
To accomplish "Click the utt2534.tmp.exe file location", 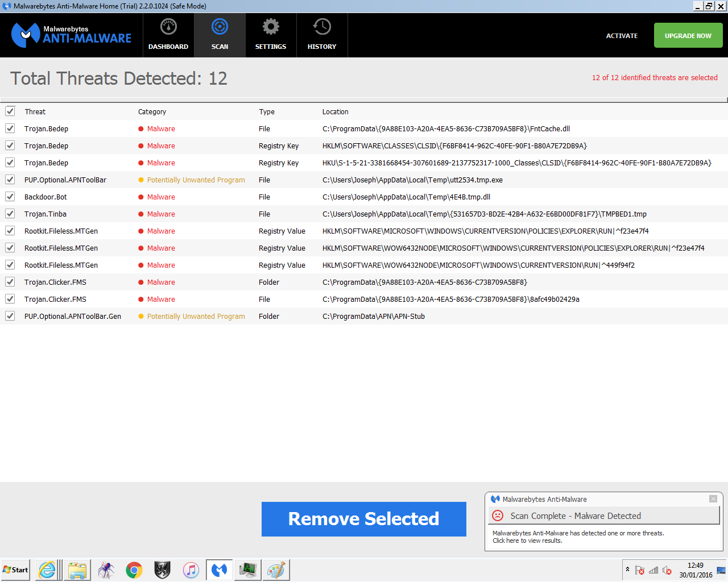I will click(x=412, y=180).
